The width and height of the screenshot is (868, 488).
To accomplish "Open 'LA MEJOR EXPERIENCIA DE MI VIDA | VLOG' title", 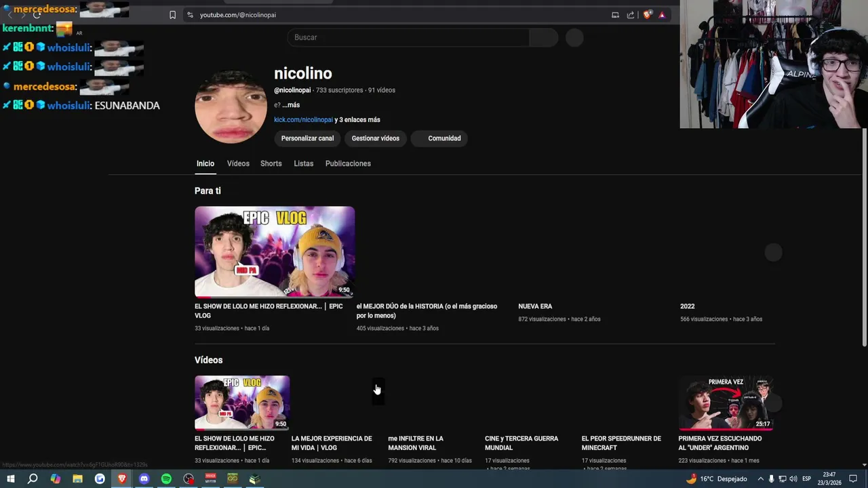I will click(332, 443).
